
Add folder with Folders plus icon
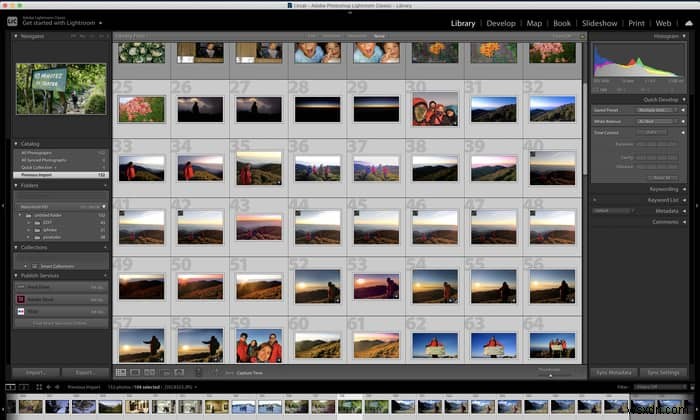click(x=105, y=185)
